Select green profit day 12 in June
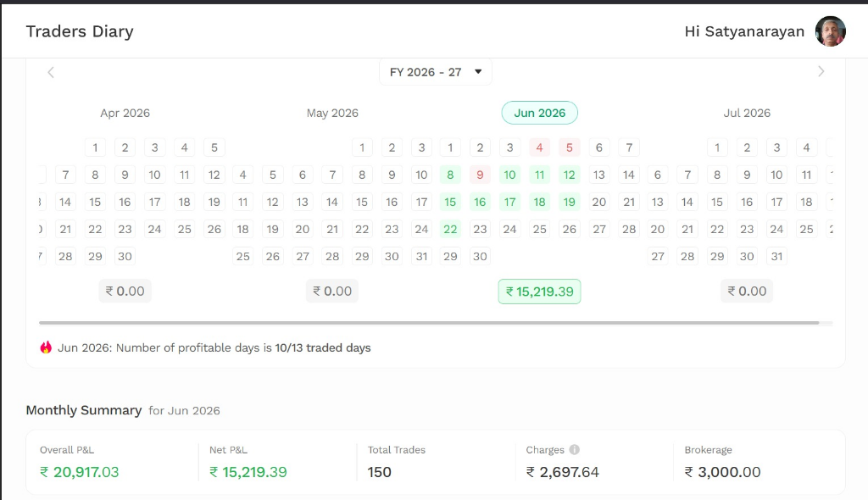The height and width of the screenshot is (500, 868). point(569,175)
